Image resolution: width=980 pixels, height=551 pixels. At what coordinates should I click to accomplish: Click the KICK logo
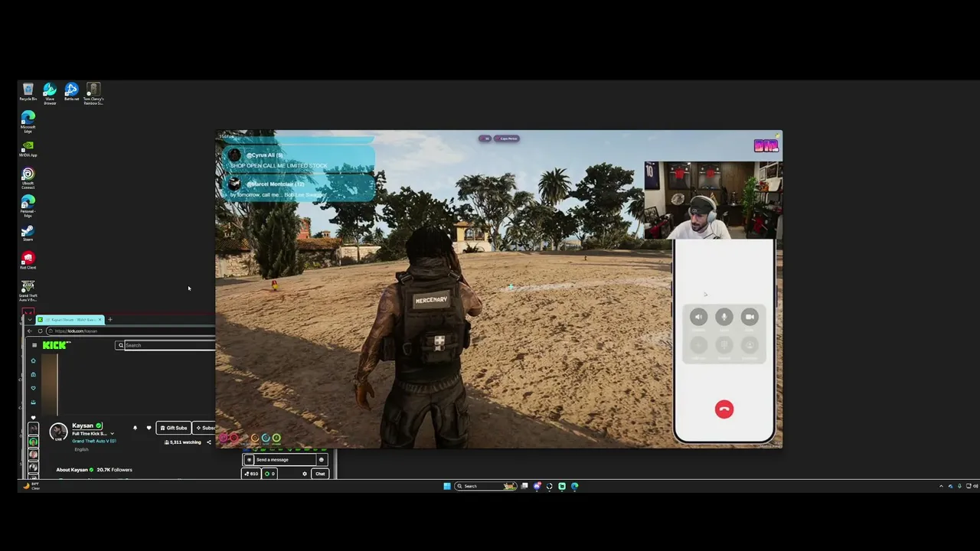[57, 345]
